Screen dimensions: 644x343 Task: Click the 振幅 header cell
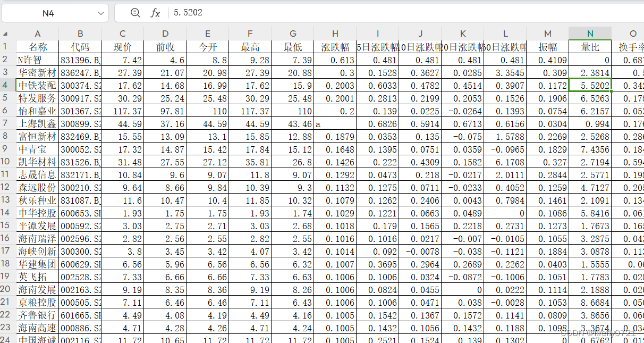click(548, 47)
